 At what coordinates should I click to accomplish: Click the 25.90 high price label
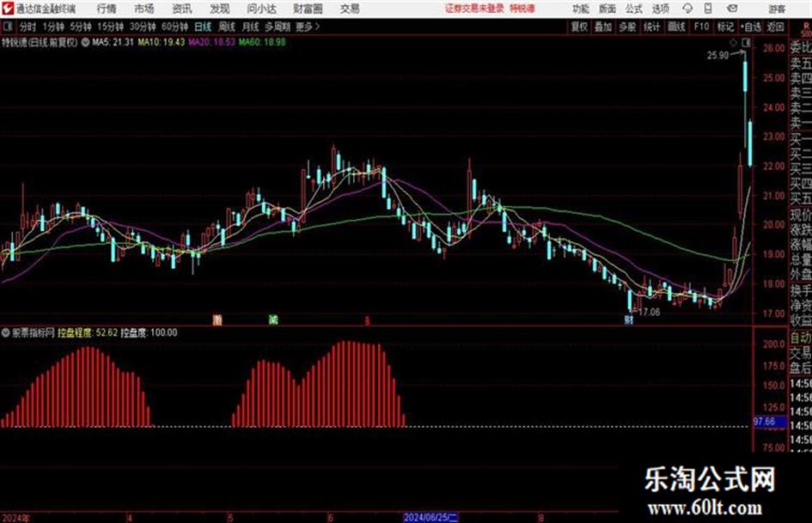(x=718, y=55)
